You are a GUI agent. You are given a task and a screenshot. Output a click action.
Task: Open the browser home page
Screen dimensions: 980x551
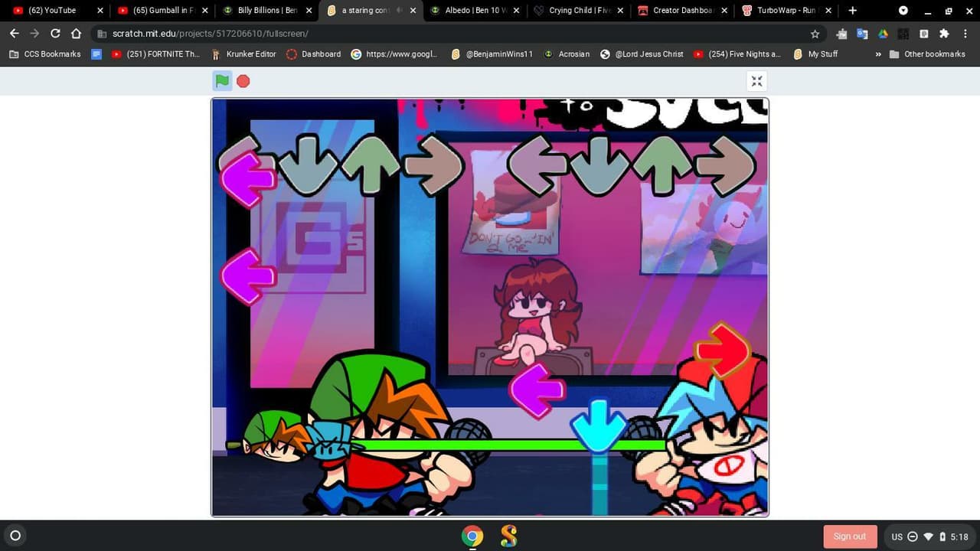(x=76, y=34)
